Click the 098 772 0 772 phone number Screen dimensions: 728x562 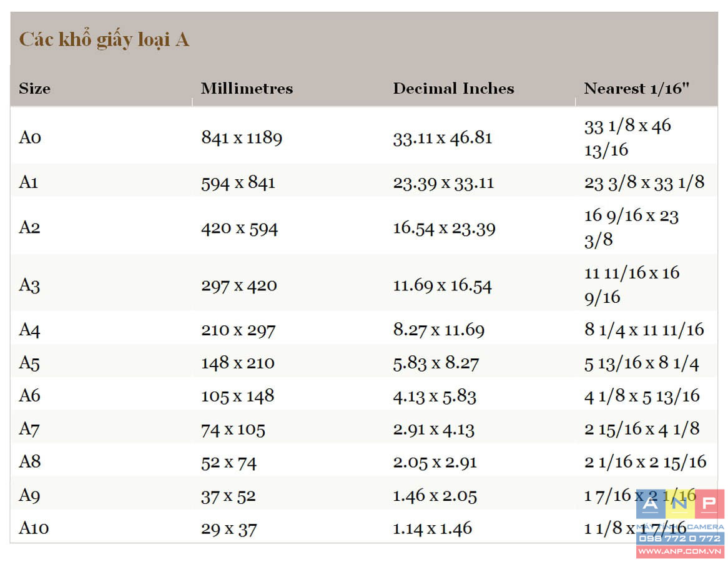pyautogui.click(x=680, y=539)
